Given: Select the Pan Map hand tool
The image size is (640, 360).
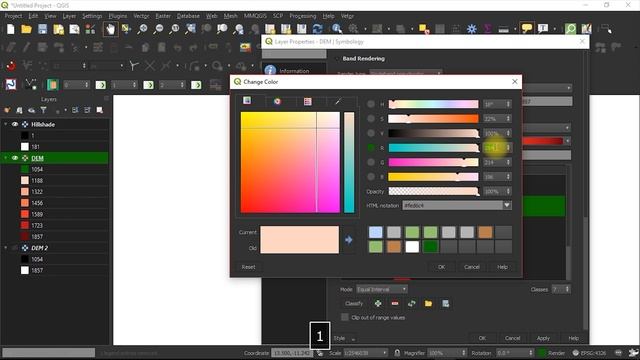Looking at the screenshot, I should coord(110,29).
